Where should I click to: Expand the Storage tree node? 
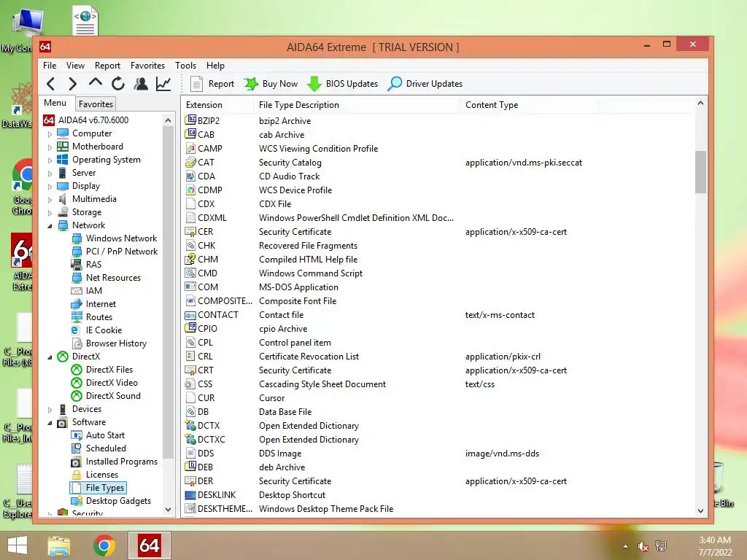50,213
